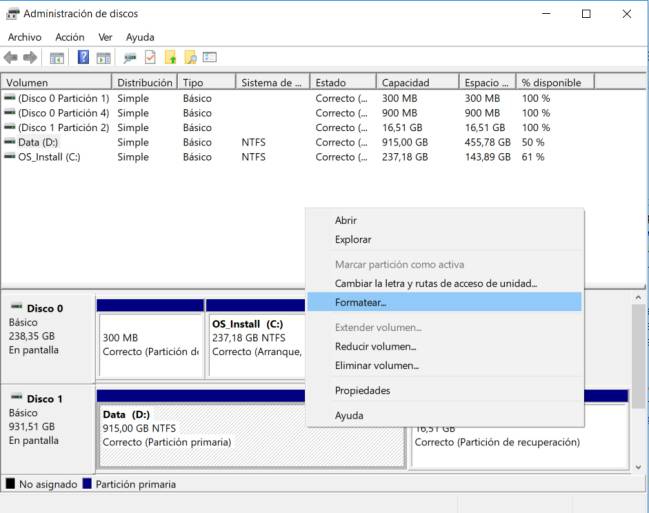Viewport: 649px width, 513px height.
Task: Select the 300 MB partition block on Disco 0
Action: tap(151, 338)
